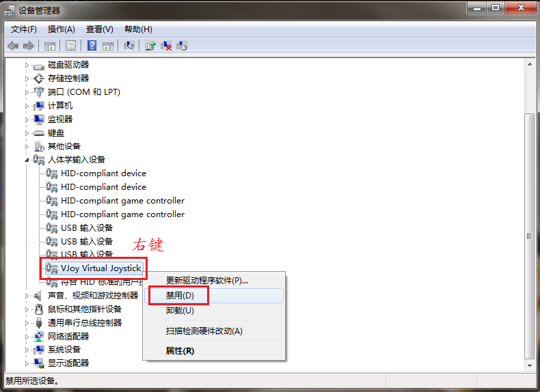Click the Update driver software toolbar icon
This screenshot has width=540, height=392.
(x=150, y=46)
